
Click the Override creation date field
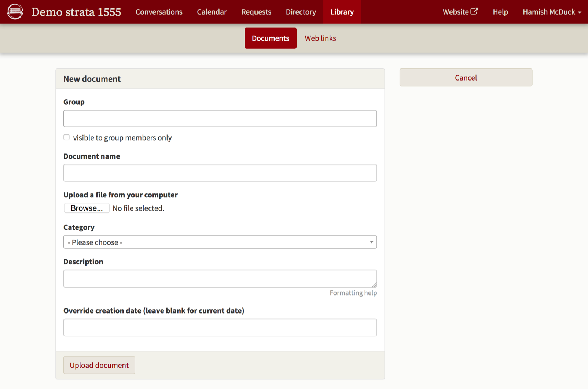(x=220, y=327)
